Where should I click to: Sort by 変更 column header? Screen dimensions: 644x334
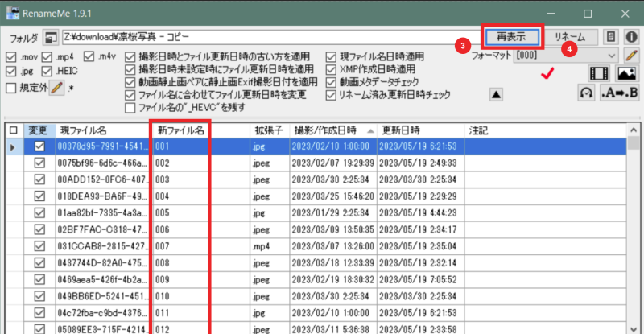[x=39, y=130]
